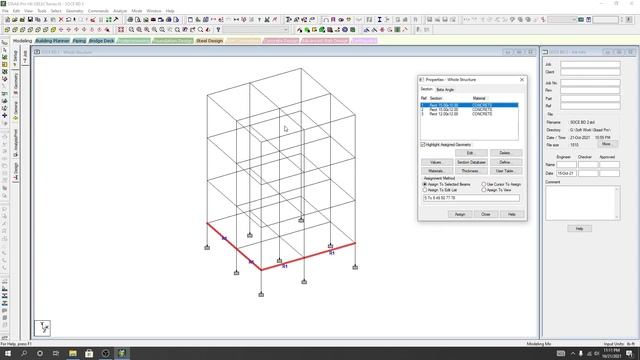Open the File menu
640x360 pixels.
coord(5,11)
